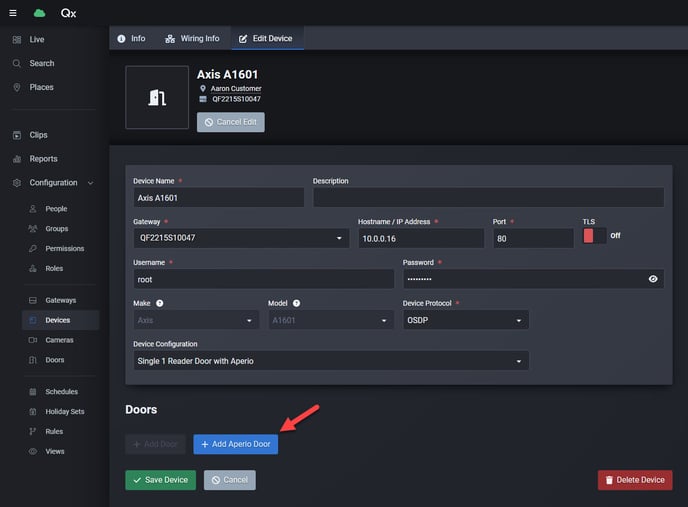
Task: Switch to the Info tab
Action: tap(131, 39)
